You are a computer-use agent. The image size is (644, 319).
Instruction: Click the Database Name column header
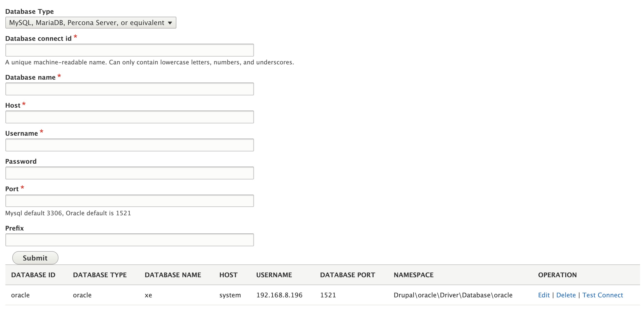(173, 275)
